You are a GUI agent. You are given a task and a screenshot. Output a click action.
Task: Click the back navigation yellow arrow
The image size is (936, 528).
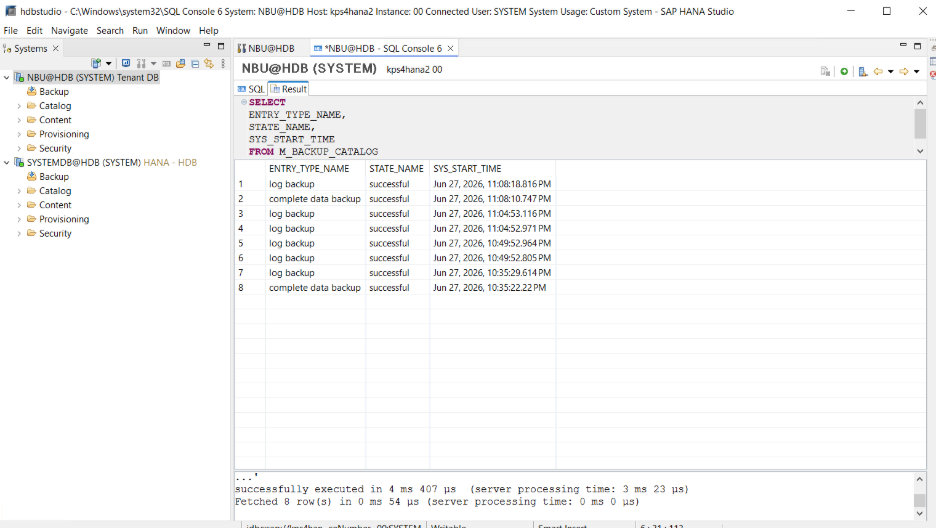click(x=878, y=72)
